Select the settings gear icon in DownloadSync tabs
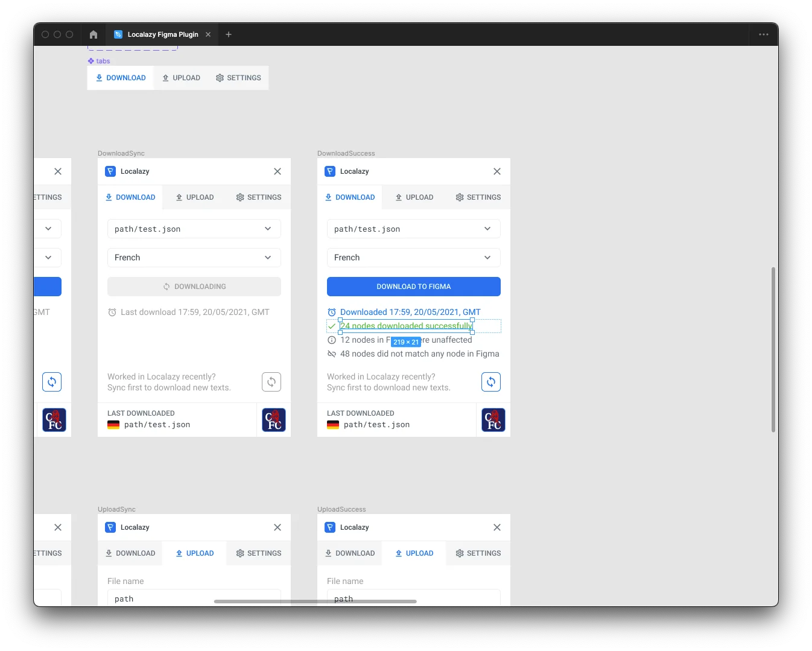 tap(240, 197)
